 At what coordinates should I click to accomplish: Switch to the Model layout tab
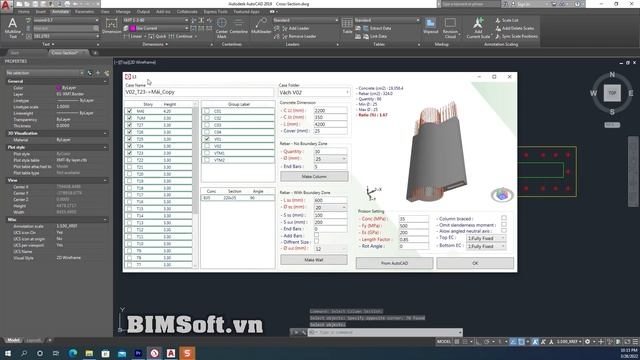pyautogui.click(x=13, y=340)
